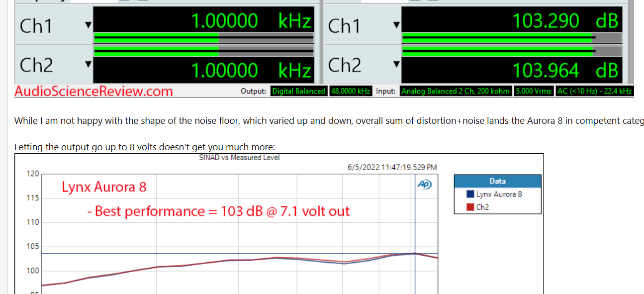Click the 103.964 dB reading

[x=565, y=71]
